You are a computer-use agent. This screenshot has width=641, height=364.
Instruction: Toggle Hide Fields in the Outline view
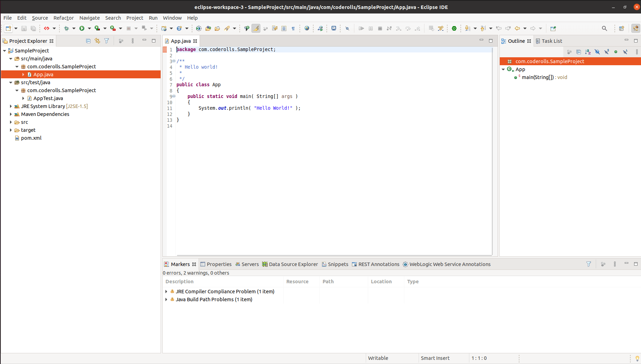pyautogui.click(x=597, y=52)
